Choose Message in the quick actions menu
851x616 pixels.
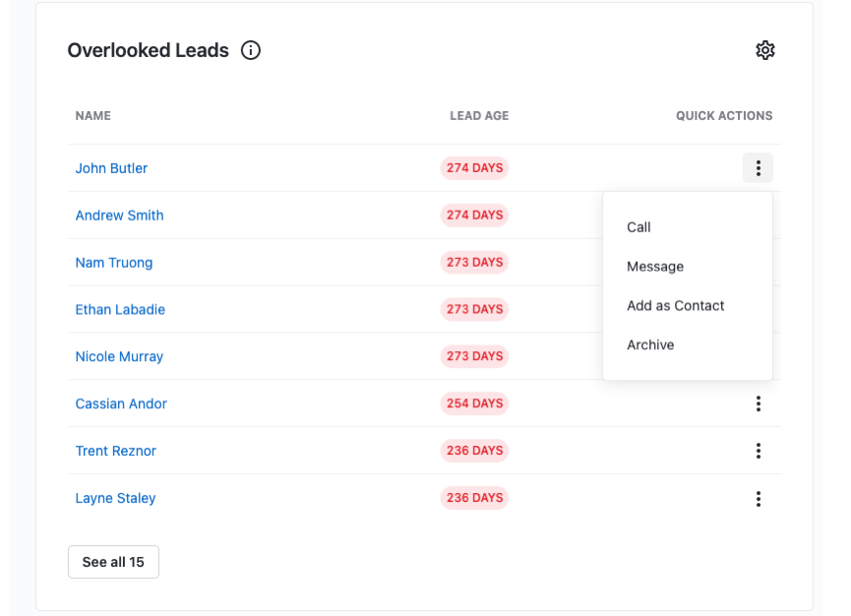[655, 267]
